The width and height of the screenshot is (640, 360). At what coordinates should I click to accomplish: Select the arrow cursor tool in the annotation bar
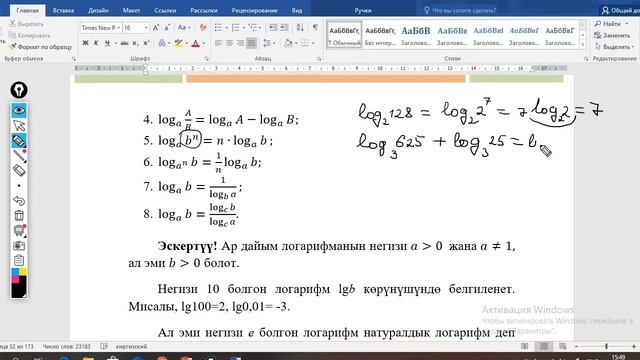click(19, 125)
